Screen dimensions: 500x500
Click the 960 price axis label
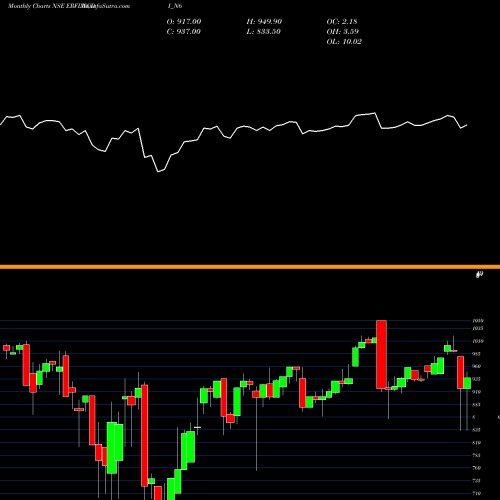tap(477, 366)
